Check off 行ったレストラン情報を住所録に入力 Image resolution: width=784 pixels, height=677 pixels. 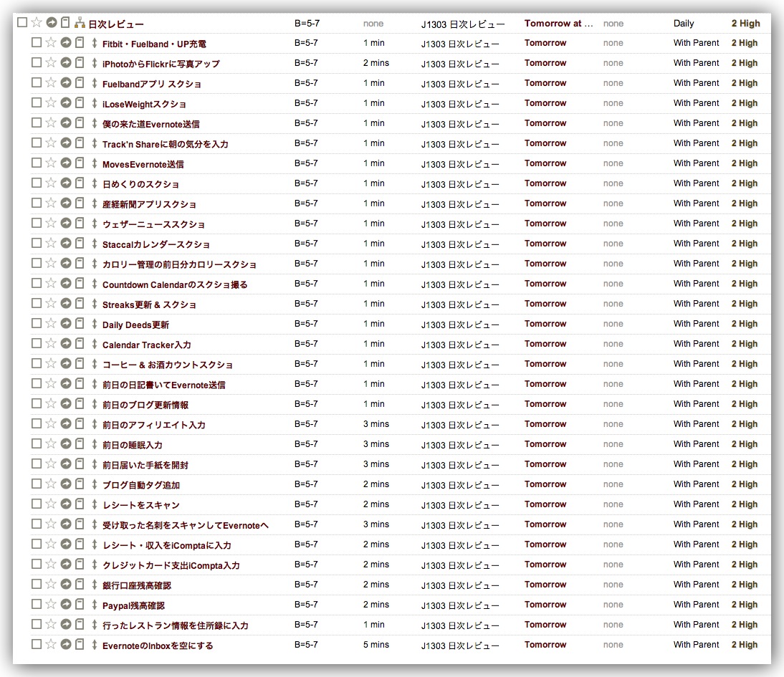click(36, 624)
